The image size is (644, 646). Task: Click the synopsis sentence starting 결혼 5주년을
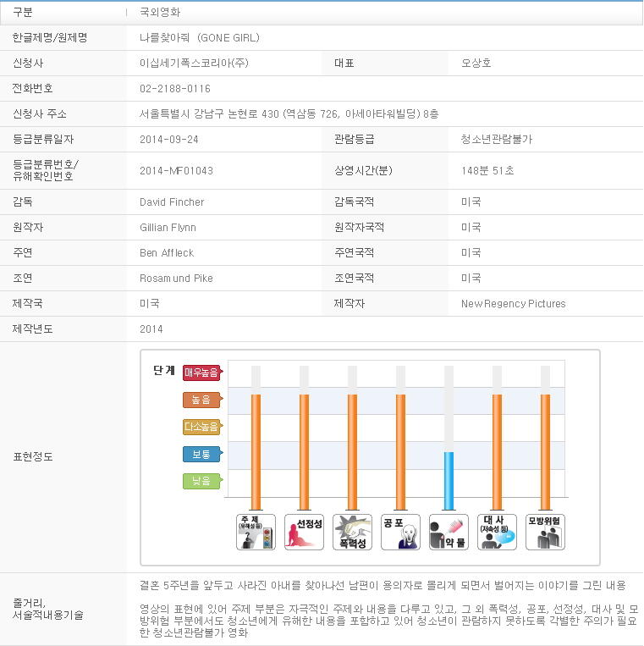(383, 585)
